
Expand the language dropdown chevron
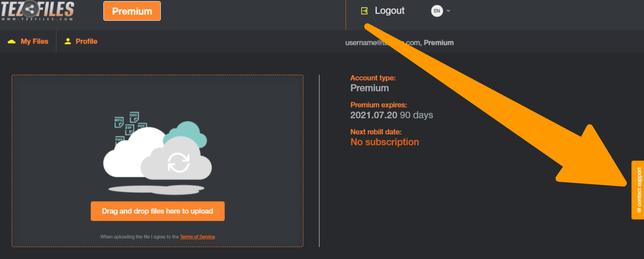pos(448,11)
